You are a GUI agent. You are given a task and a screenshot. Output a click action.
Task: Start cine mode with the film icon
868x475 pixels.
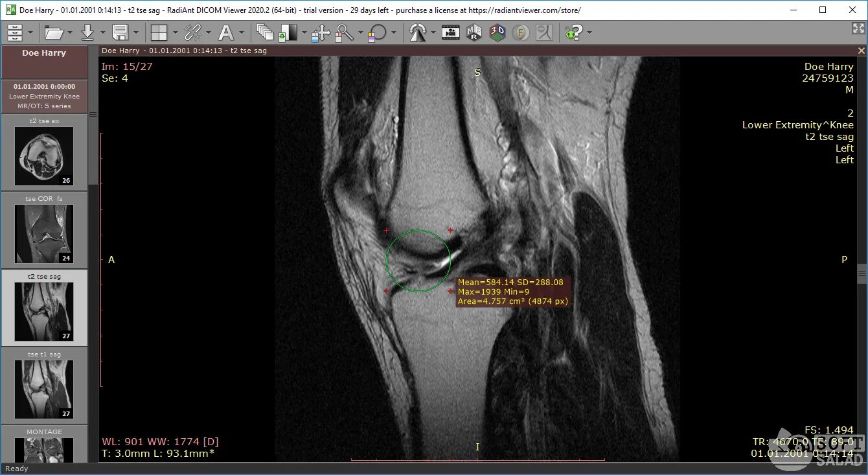(x=451, y=32)
